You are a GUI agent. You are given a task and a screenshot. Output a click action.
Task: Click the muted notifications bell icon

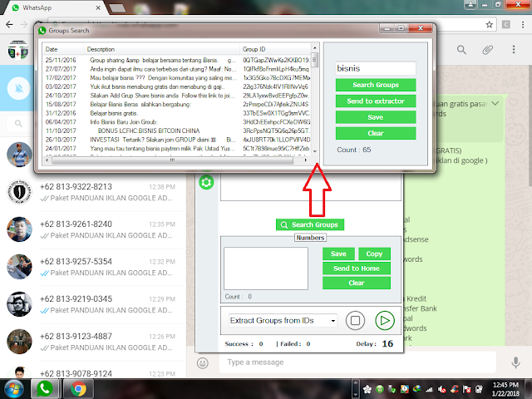[19, 88]
